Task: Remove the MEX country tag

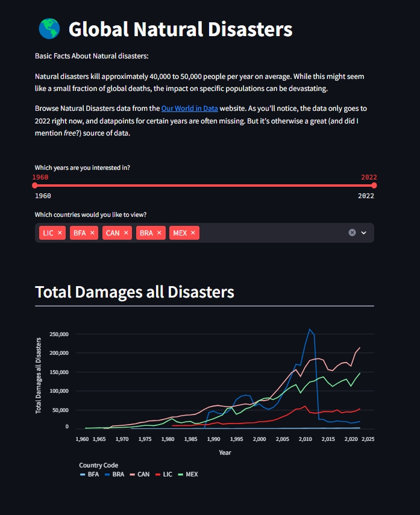Action: 193,233
